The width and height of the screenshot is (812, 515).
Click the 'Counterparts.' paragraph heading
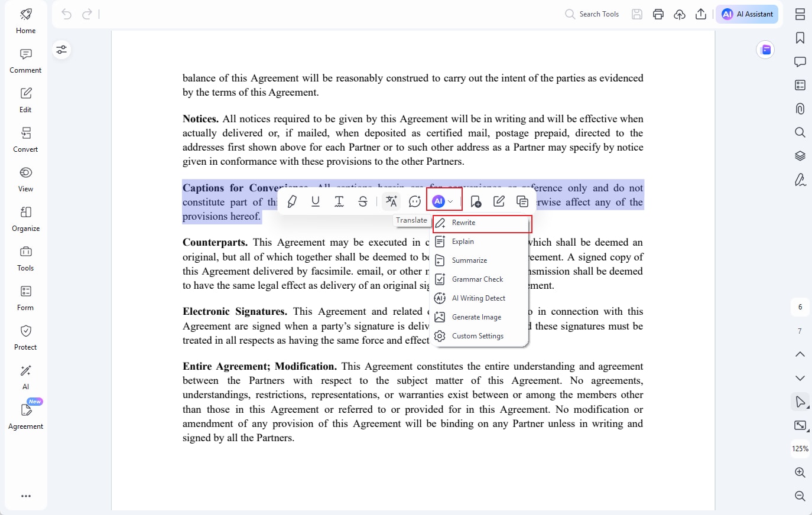tap(215, 243)
